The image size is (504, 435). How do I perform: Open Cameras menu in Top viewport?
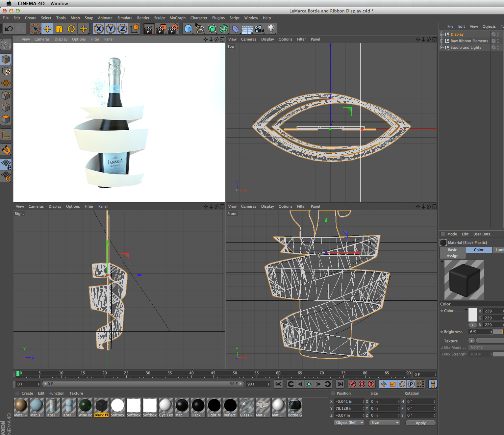click(x=248, y=39)
